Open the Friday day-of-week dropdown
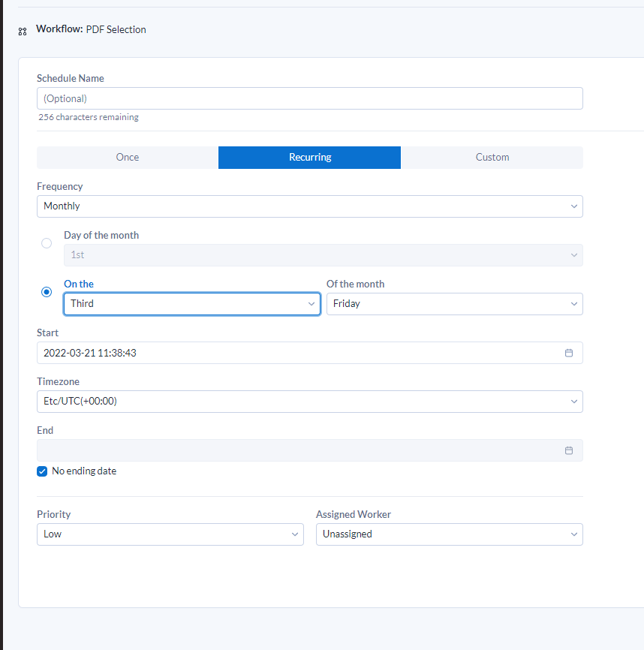Screen dimensions: 644x650 [x=454, y=303]
